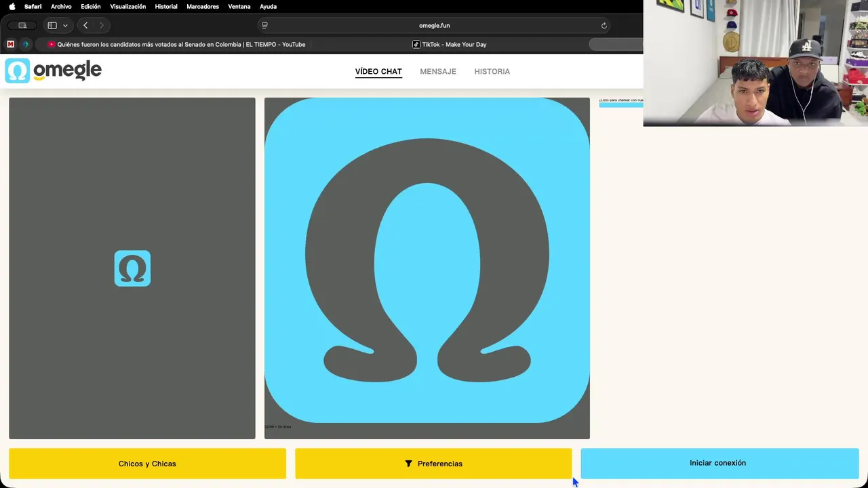Open the Marcadores menu
868x488 pixels.
click(x=203, y=6)
